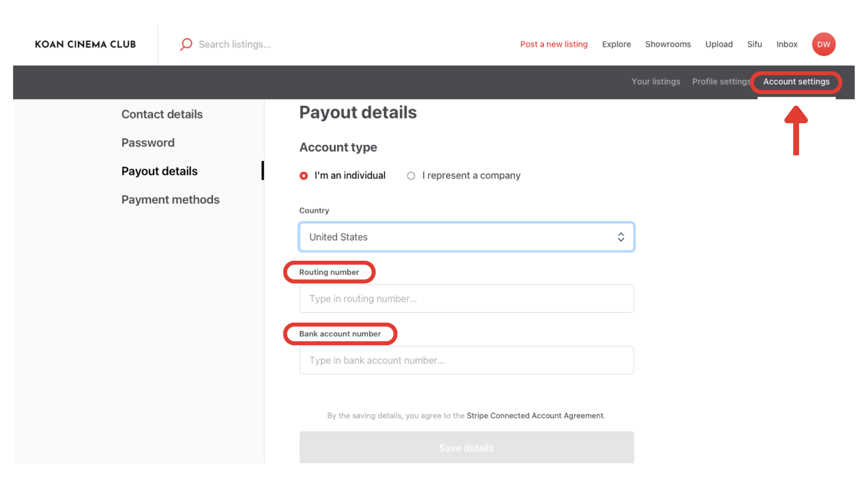Screen dimensions: 868x488
Task: Open the Country dropdown showing United States
Action: point(467,237)
